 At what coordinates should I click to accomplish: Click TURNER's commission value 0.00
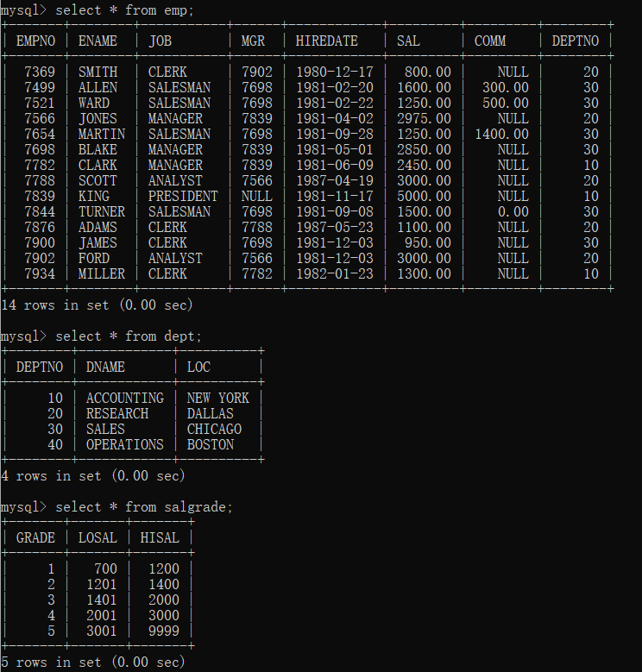pos(513,211)
